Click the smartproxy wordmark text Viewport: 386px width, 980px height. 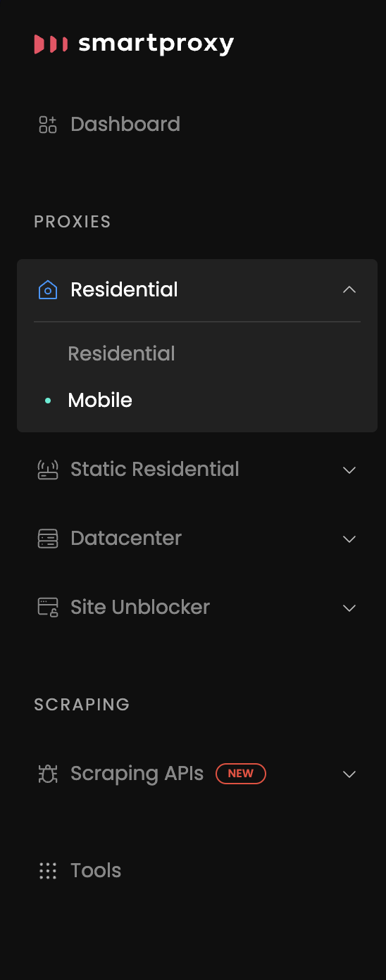(156, 44)
